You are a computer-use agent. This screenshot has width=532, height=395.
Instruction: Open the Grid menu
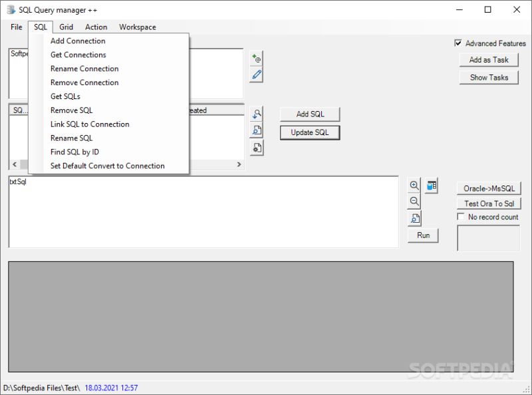click(x=65, y=27)
